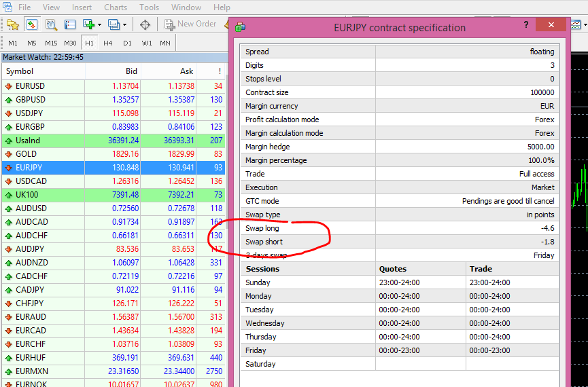Viewport: 588px width, 387px height.
Task: Open the Insert menu
Action: tap(82, 7)
